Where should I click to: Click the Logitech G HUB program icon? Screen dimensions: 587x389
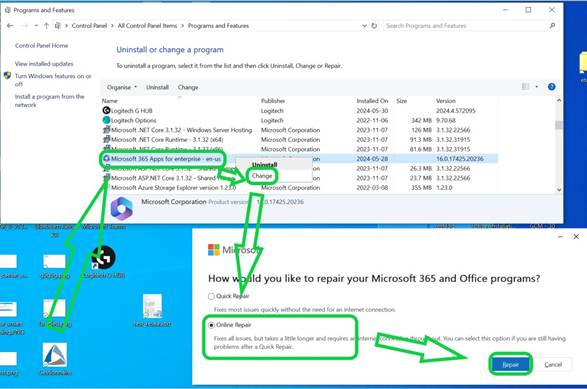tap(106, 110)
